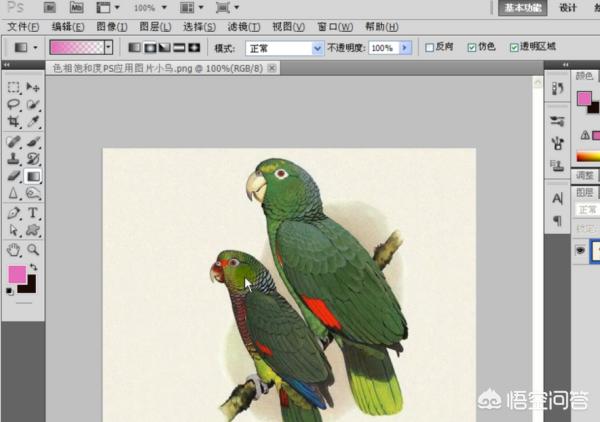Viewport: 600px width, 422px height.
Task: Uncheck the 仿色 (Dither) checkbox
Action: coord(472,47)
